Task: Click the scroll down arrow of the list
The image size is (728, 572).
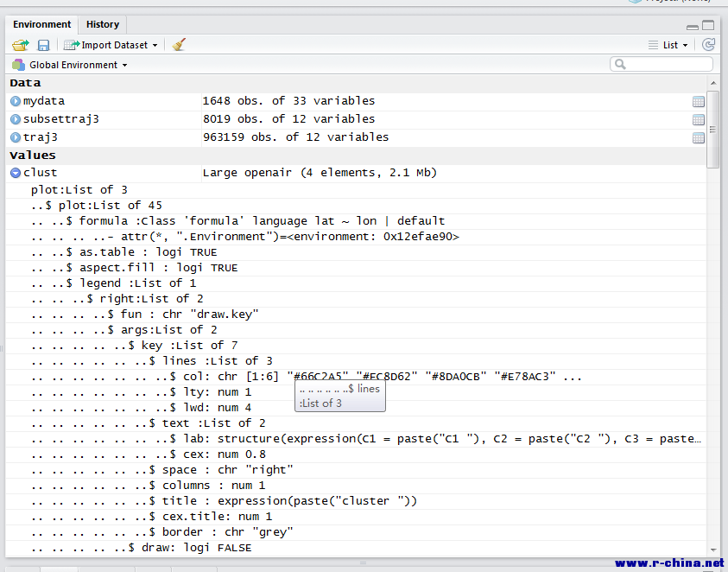Action: (x=713, y=550)
